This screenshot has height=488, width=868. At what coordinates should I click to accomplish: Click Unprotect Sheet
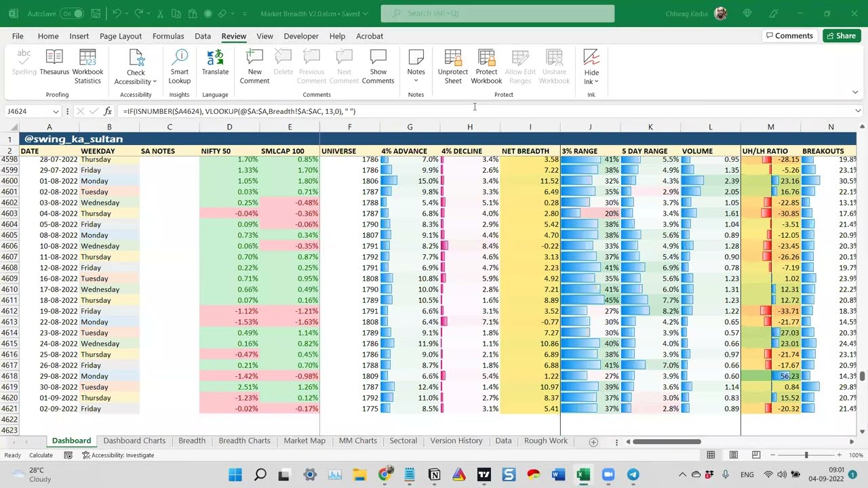(452, 66)
